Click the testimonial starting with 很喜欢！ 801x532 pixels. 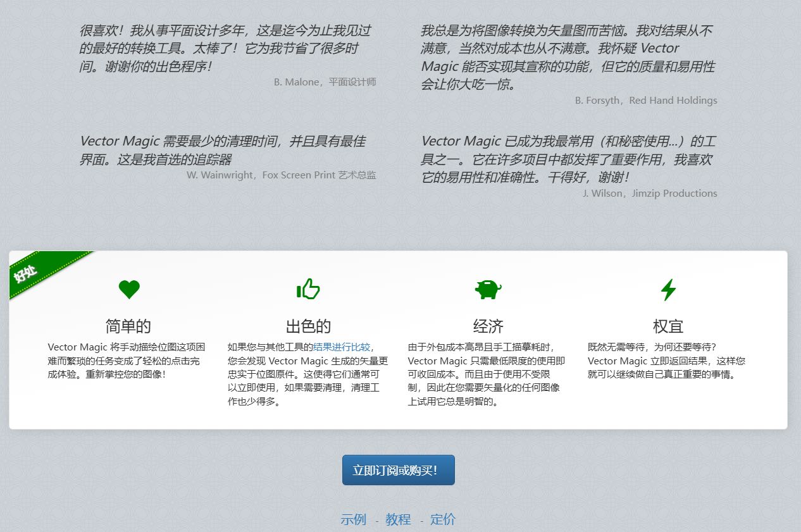tap(227, 48)
